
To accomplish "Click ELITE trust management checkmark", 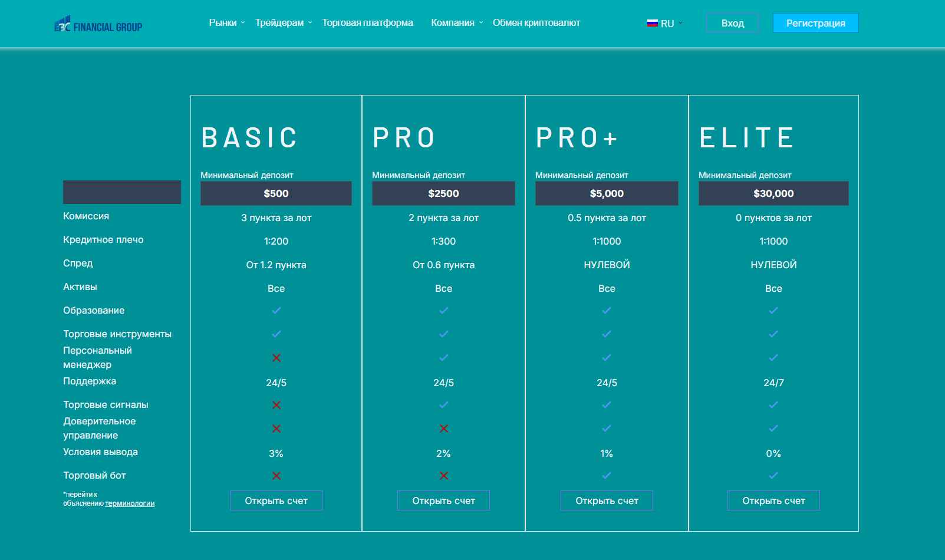I will click(x=773, y=429).
